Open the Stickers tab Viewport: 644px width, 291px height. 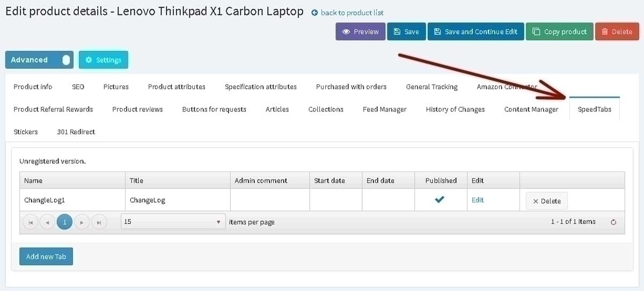pyautogui.click(x=26, y=132)
